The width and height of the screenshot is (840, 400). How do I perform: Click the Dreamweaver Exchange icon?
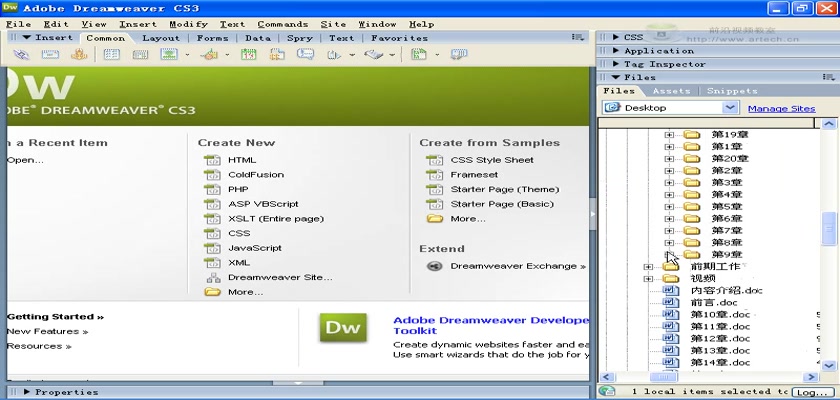(434, 266)
